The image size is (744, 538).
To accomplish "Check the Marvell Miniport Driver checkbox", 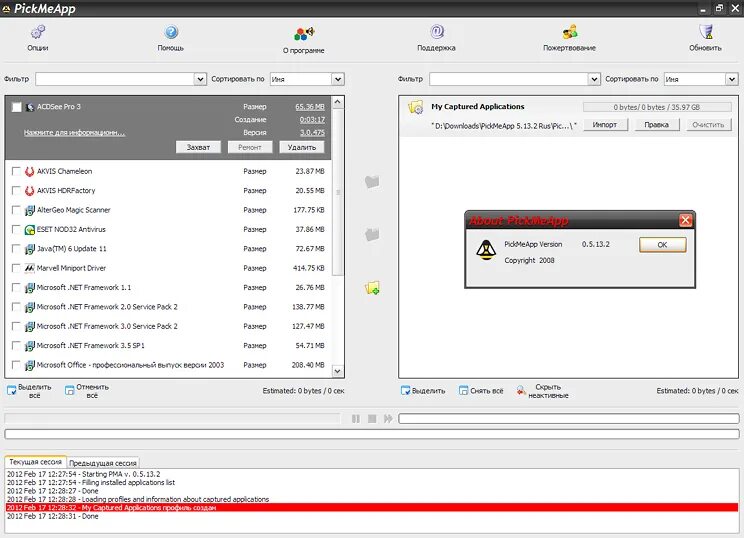I will tap(16, 269).
